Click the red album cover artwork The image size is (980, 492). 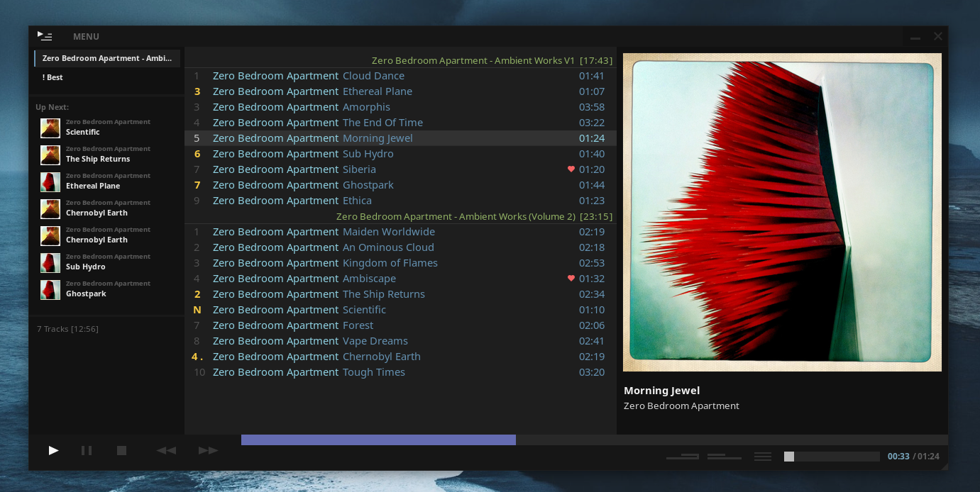click(x=782, y=212)
